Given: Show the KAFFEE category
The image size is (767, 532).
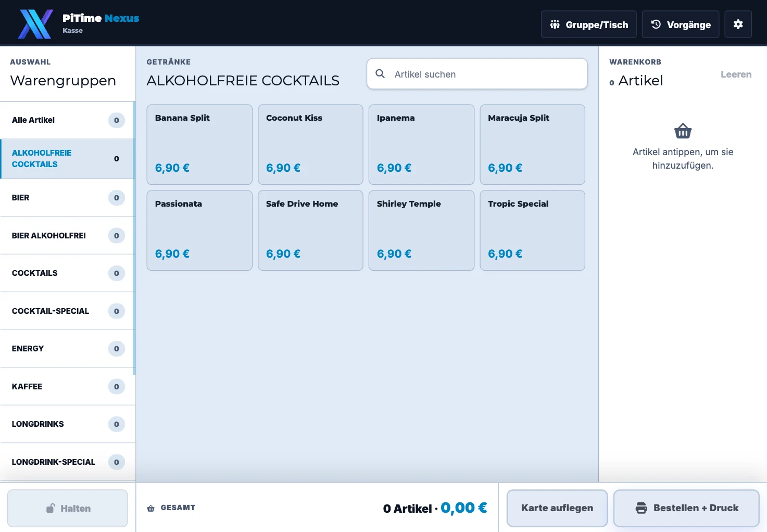Looking at the screenshot, I should [x=68, y=387].
